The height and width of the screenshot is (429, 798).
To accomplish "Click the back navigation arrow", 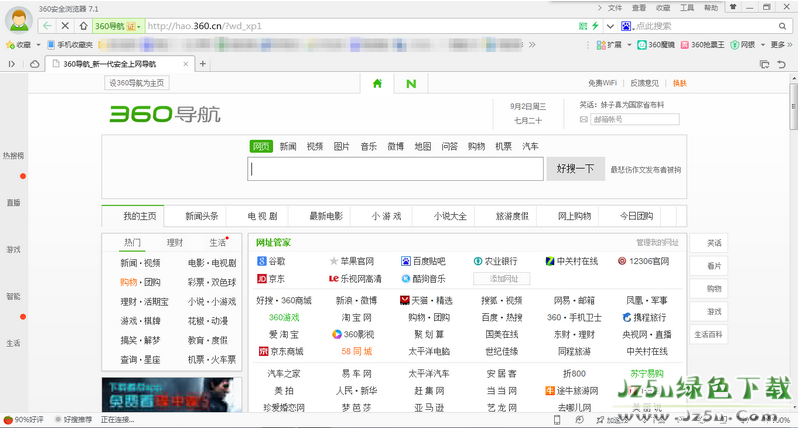I will (47, 25).
